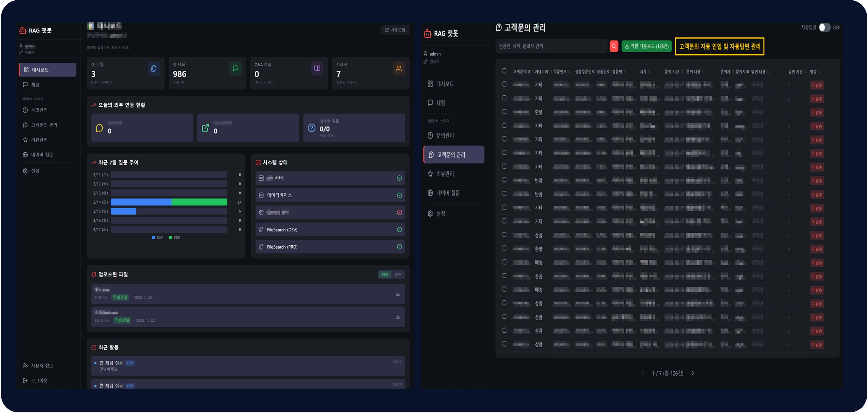Viewport: 868px width, 413px height.
Task: Open 채팅 in the left dashboard sidebar
Action: (48, 85)
